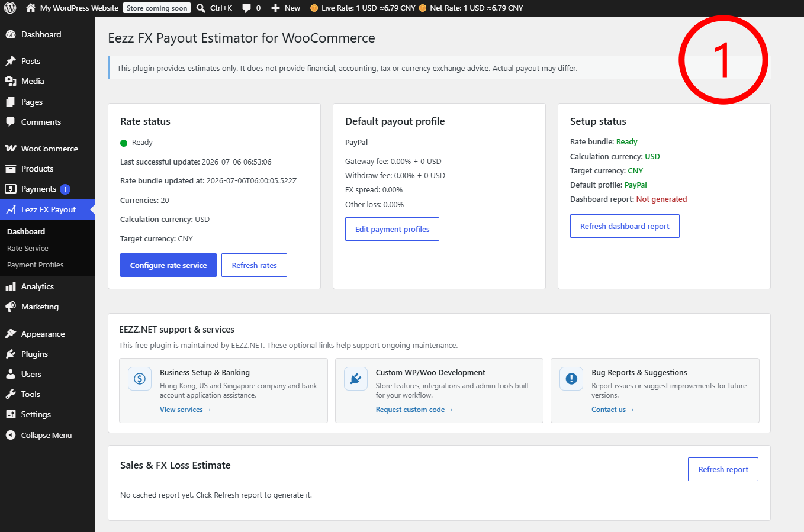Screen dimensions: 804x532
Task: Click the Live Rate orange indicator icon
Action: click(x=314, y=8)
